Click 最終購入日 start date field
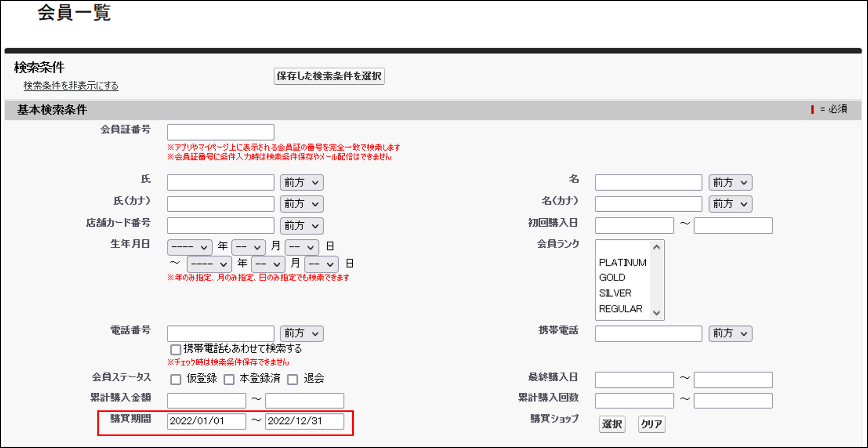Image resolution: width=868 pixels, height=448 pixels. [634, 380]
